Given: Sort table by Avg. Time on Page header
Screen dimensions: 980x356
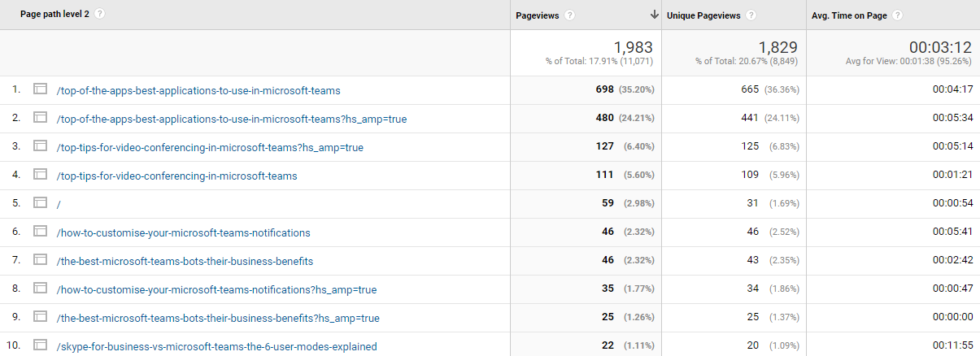Looking at the screenshot, I should pyautogui.click(x=849, y=15).
